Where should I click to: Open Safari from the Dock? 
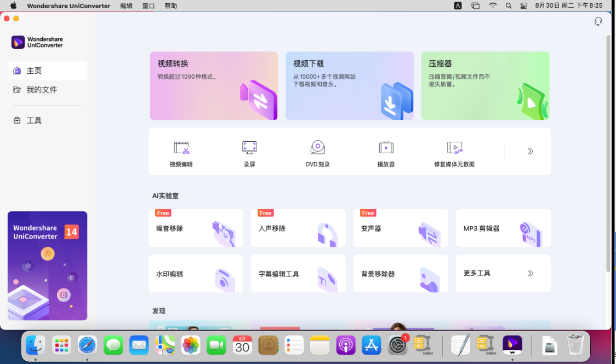[x=87, y=345]
